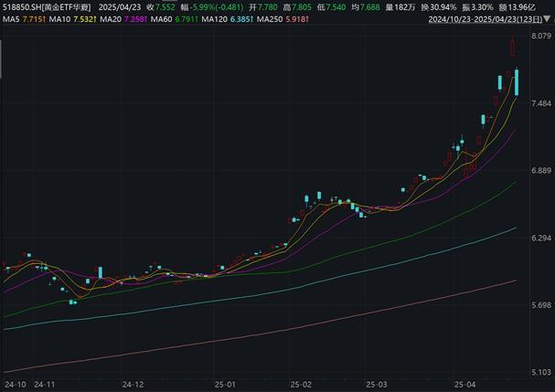Click the amplitude 3.30% value
This screenshot has width=555, height=392.
(482, 7)
